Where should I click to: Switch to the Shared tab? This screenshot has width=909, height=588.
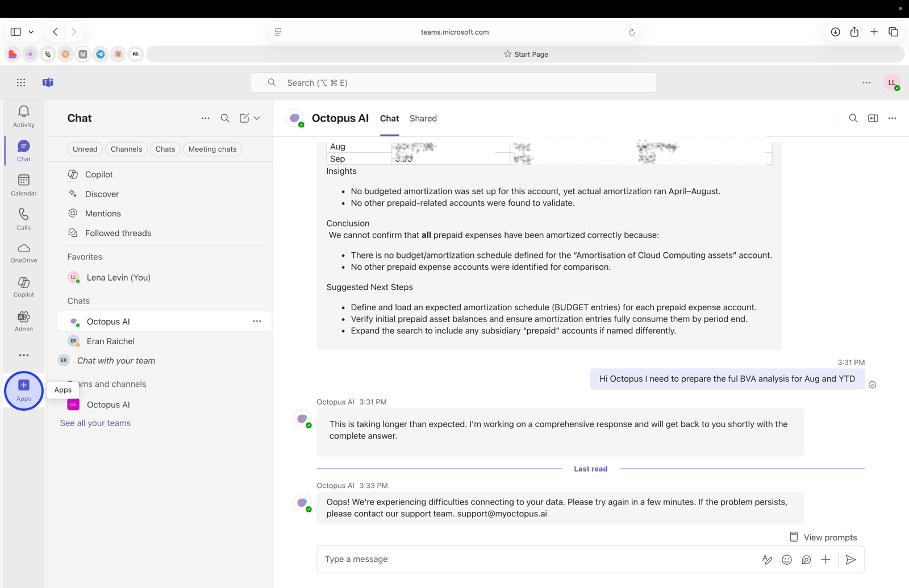(x=423, y=118)
